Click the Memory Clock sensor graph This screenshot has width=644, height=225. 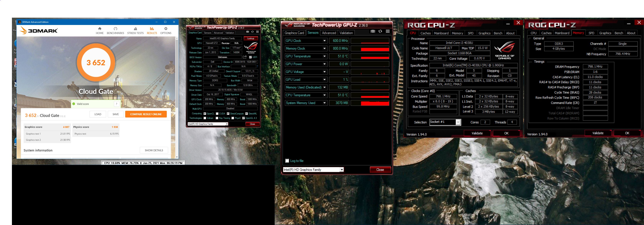[370, 48]
